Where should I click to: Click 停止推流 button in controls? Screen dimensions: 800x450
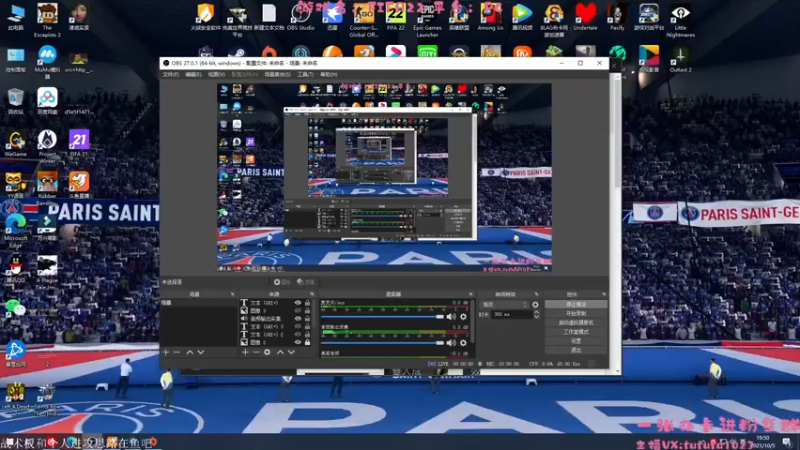(576, 304)
